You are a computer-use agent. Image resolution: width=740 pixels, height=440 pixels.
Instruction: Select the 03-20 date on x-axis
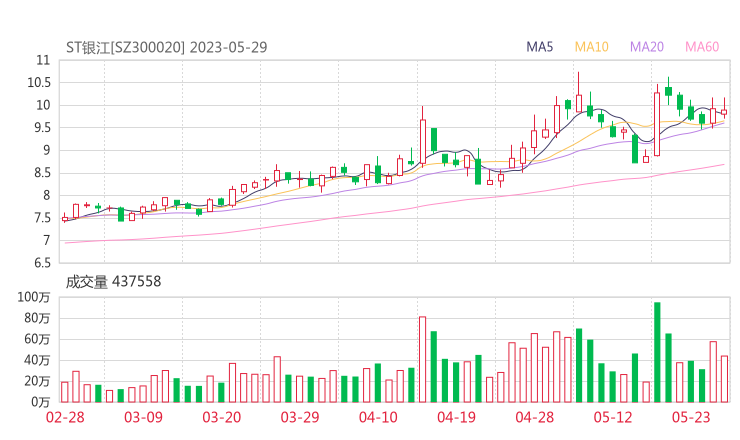(x=222, y=418)
